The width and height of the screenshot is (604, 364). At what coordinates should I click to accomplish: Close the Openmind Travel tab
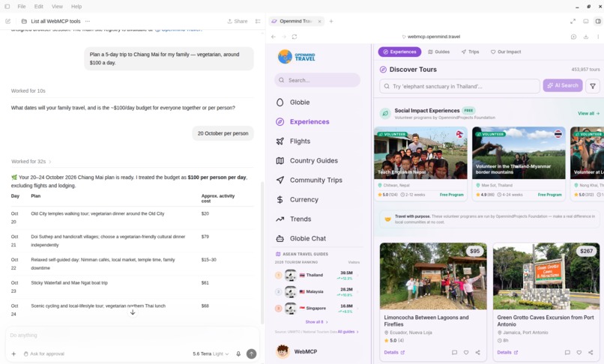click(319, 21)
